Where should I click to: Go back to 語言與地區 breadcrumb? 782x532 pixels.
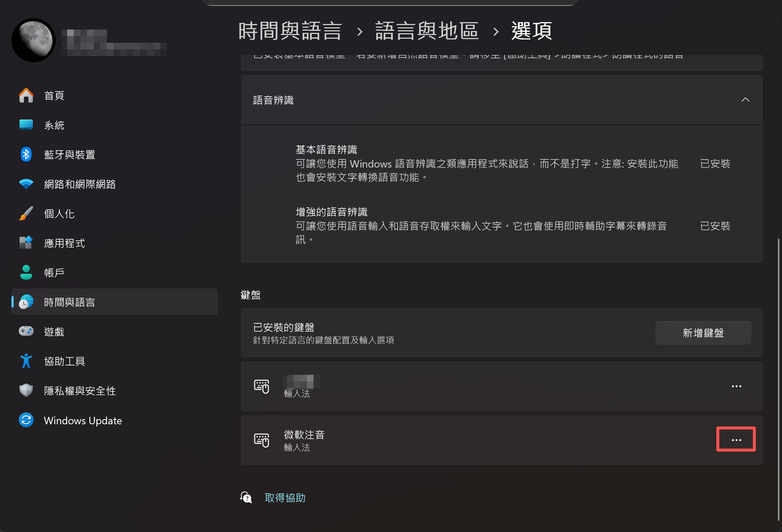[x=426, y=31]
